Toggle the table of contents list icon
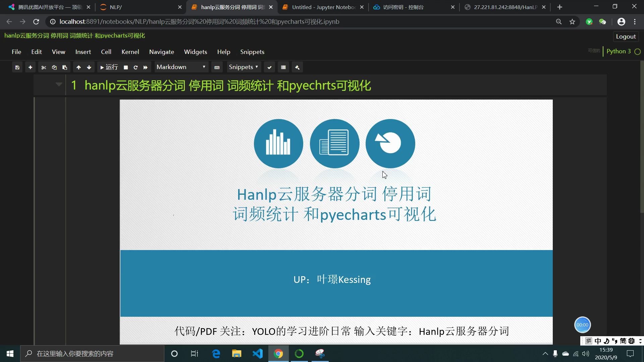 (283, 67)
